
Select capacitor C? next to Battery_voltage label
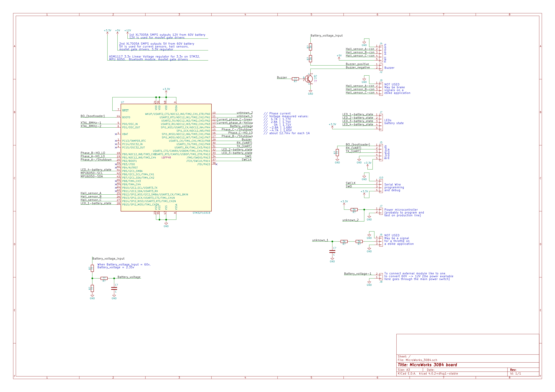coord(114,288)
